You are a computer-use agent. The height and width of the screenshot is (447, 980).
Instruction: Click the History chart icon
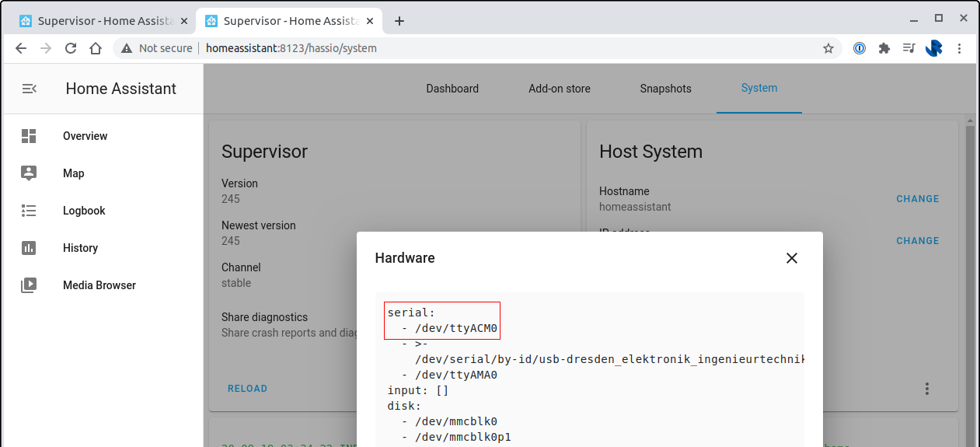tap(29, 248)
